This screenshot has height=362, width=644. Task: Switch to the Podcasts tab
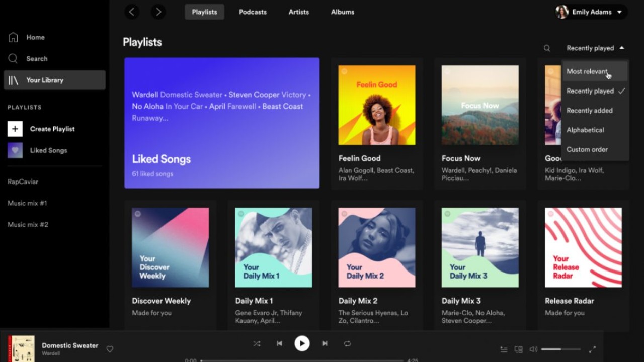(253, 12)
